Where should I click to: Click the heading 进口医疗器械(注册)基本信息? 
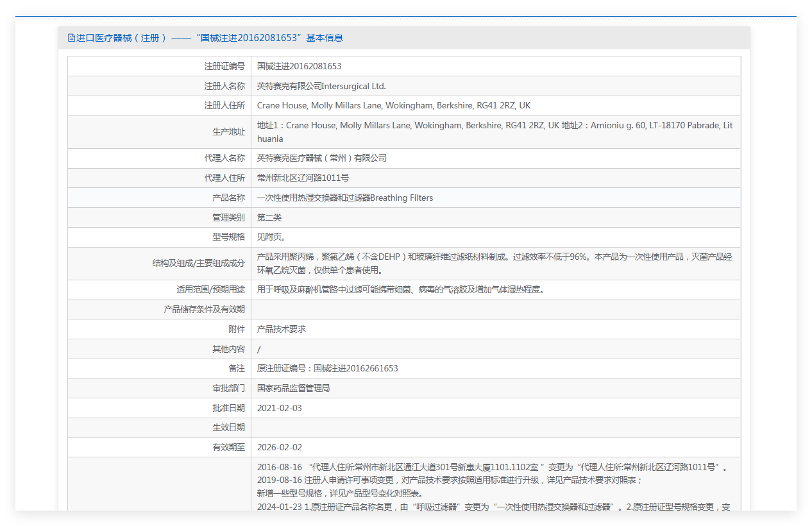[210, 38]
